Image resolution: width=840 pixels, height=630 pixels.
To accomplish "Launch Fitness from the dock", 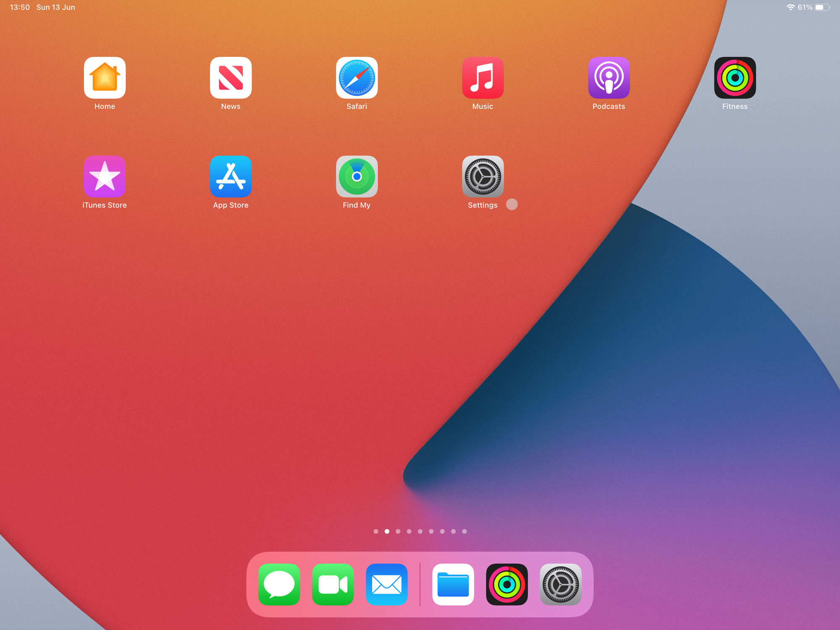I will (x=507, y=584).
